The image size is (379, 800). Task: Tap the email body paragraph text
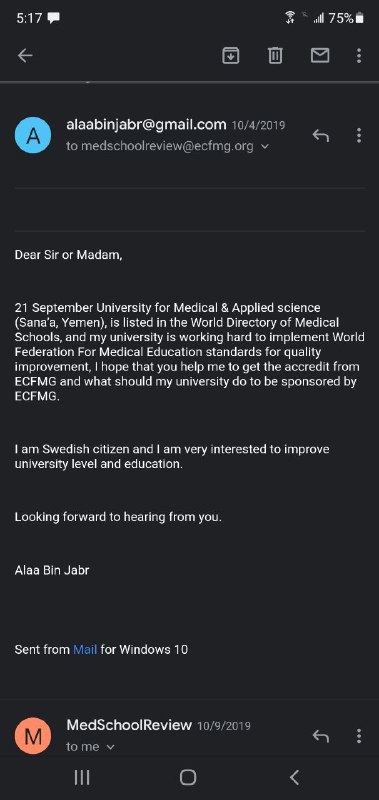pyautogui.click(x=189, y=352)
